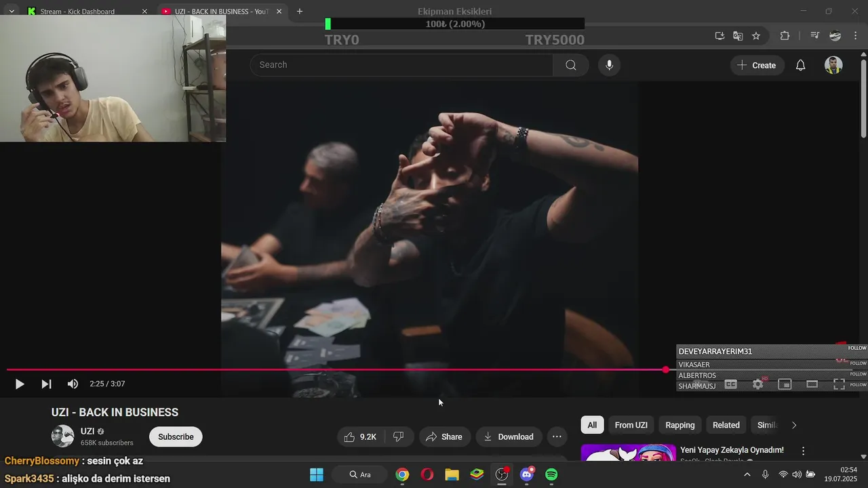
Task: Download the video
Action: click(509, 437)
